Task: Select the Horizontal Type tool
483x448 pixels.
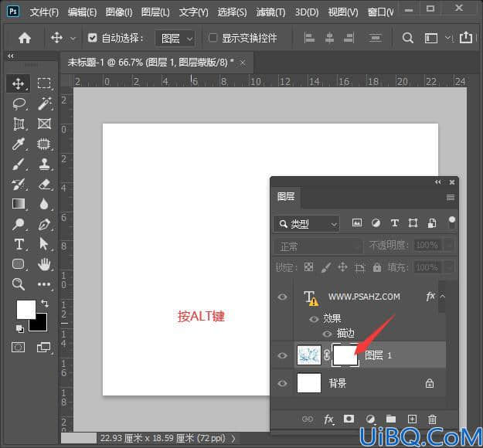Action: (x=19, y=244)
